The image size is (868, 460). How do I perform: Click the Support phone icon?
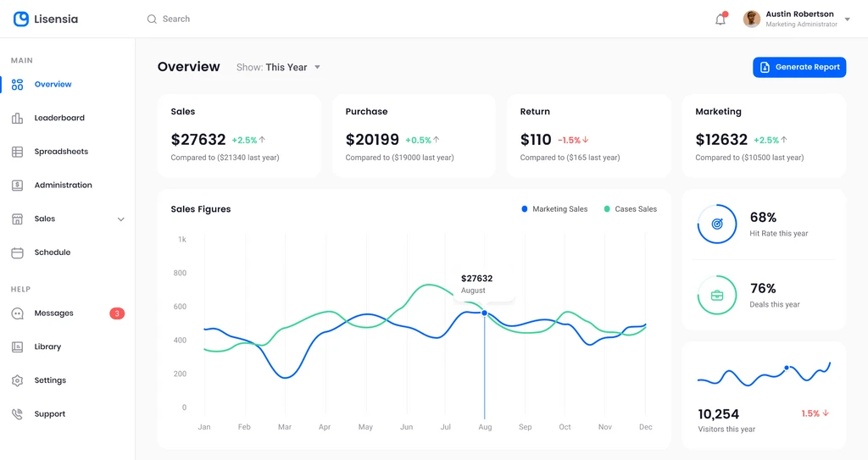[17, 414]
